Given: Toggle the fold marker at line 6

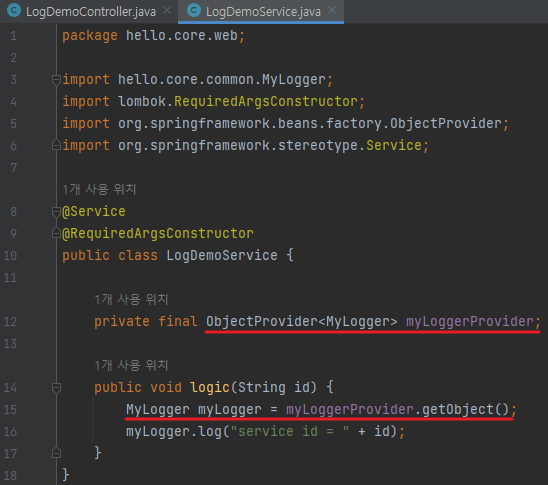Looking at the screenshot, I should [x=56, y=145].
